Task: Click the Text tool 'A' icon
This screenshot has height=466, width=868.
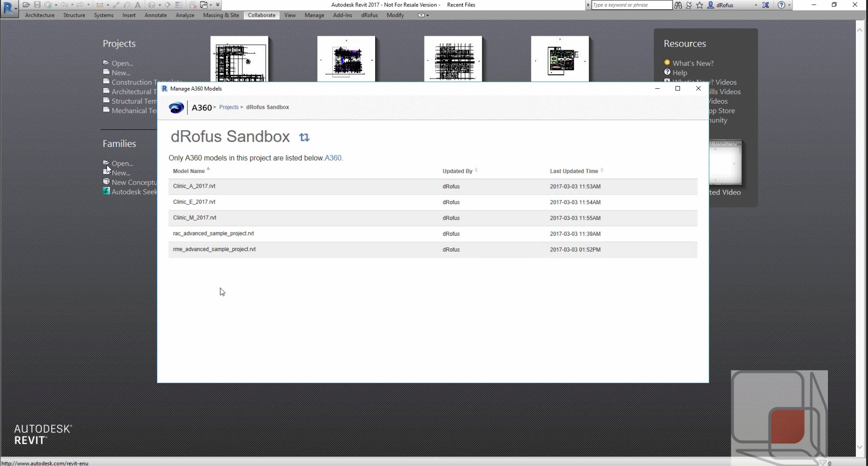Action: coord(138,5)
